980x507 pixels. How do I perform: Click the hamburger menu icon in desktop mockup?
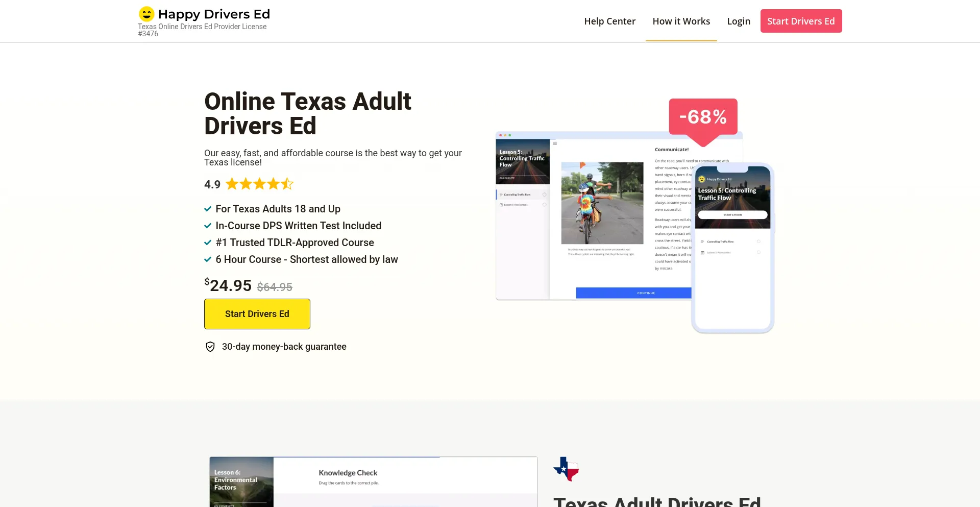coord(555,143)
